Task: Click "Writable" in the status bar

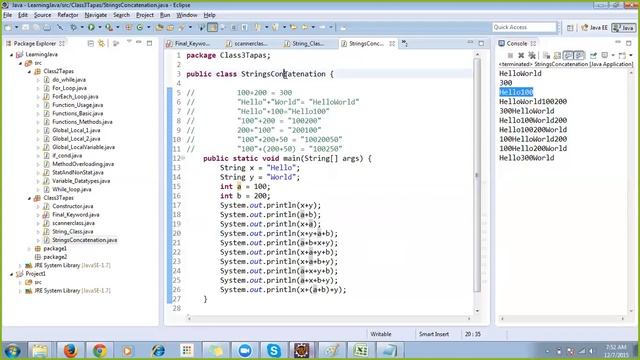Action: pyautogui.click(x=381, y=334)
